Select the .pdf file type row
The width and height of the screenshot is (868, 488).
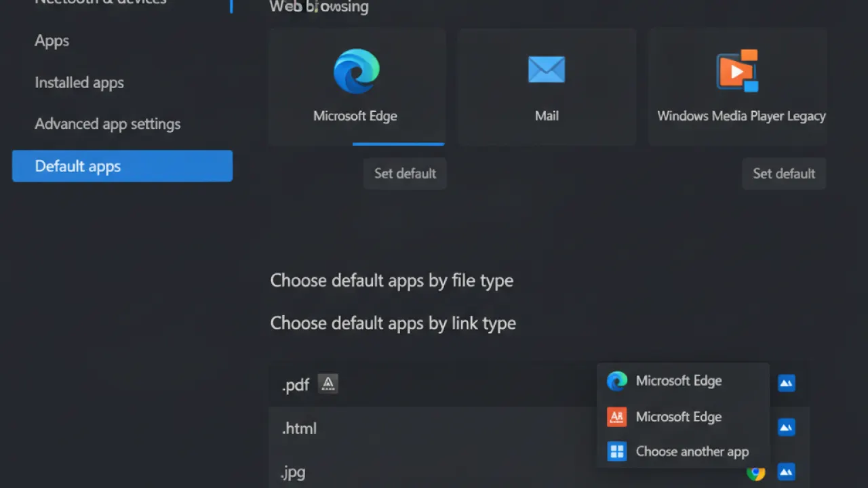539,384
